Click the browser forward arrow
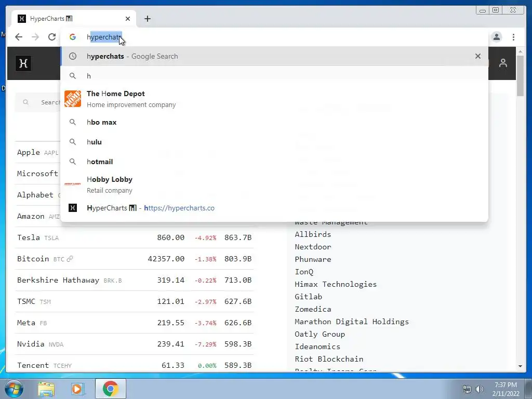Viewport: 532px width, 399px height. [35, 37]
